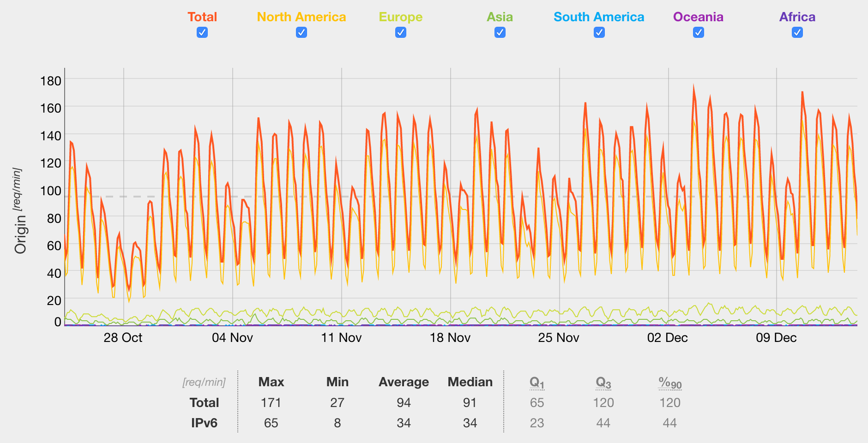Click the Max column header
The image size is (868, 443).
point(271,382)
